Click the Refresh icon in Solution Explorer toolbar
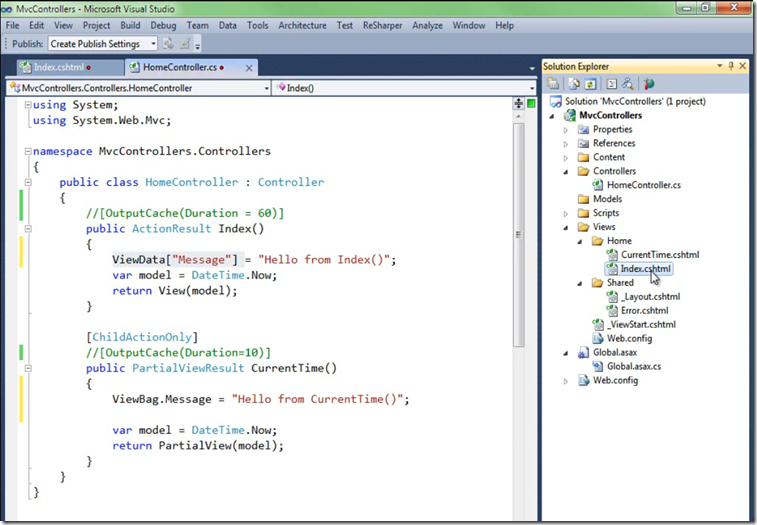The image size is (757, 525). pyautogui.click(x=590, y=84)
